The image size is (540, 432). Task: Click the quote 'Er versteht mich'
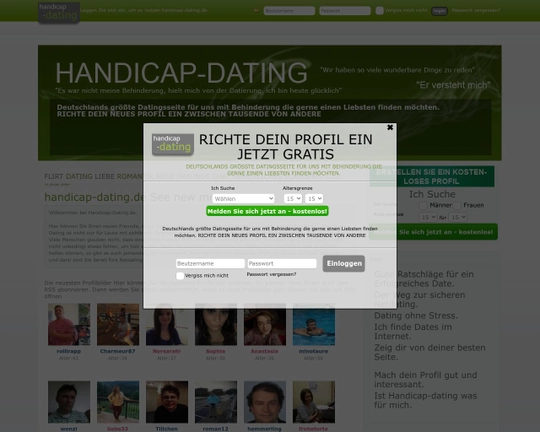[x=453, y=85]
